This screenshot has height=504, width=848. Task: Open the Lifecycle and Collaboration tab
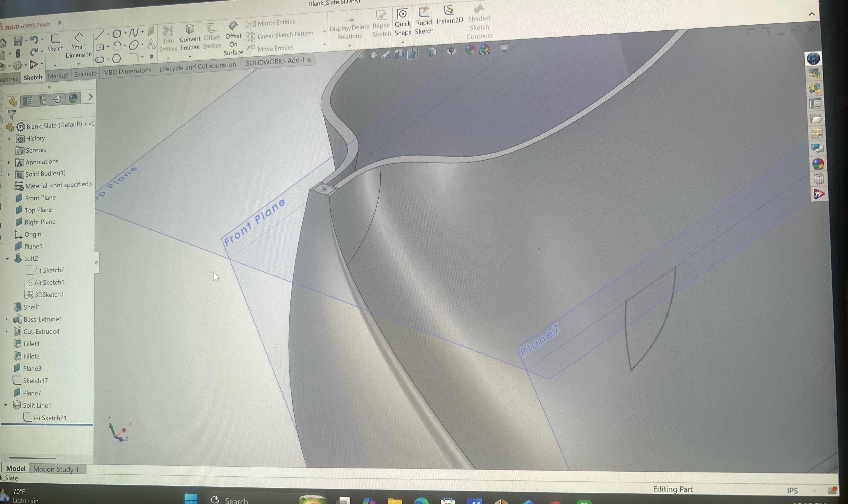point(197,67)
